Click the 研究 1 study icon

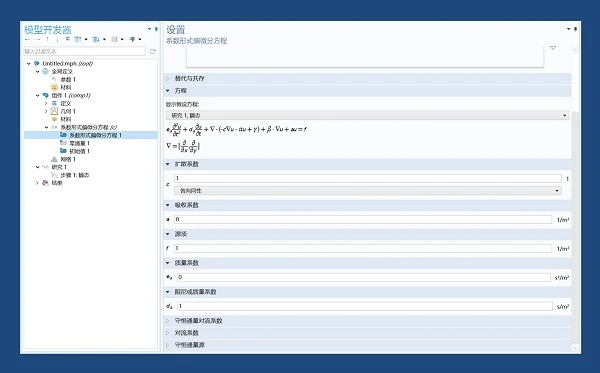tap(46, 167)
